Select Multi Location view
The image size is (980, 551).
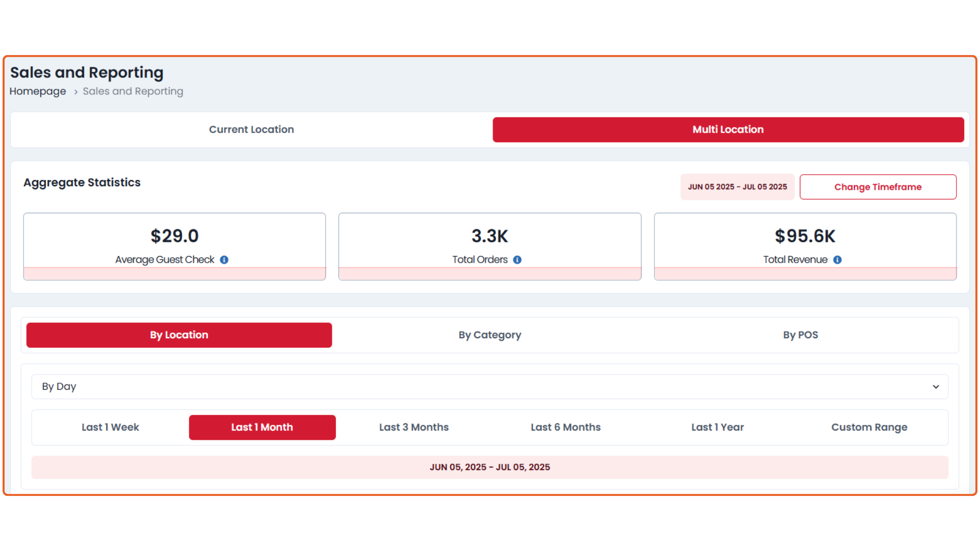[x=728, y=130]
